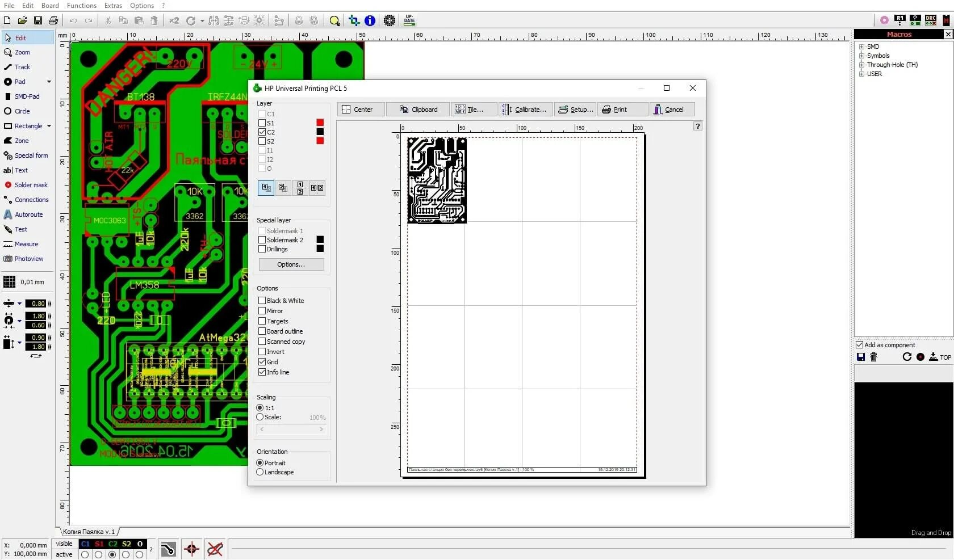Select the Special form tool

click(31, 155)
